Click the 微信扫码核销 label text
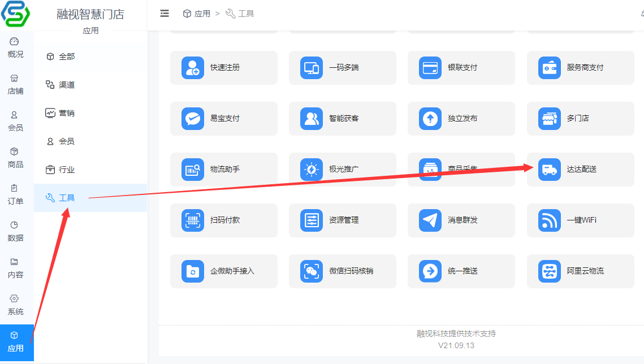Viewport: 644px width, 364px height. click(x=351, y=271)
